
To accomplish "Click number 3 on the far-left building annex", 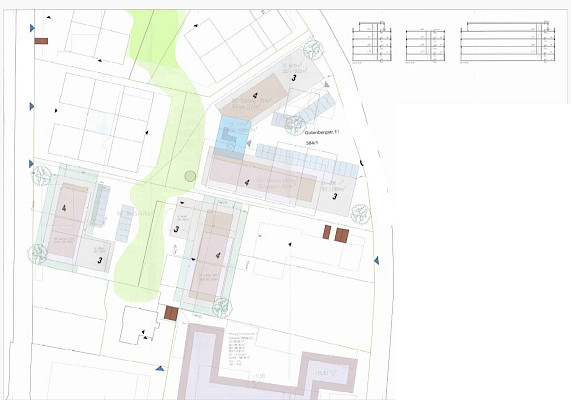I will click(x=100, y=260).
